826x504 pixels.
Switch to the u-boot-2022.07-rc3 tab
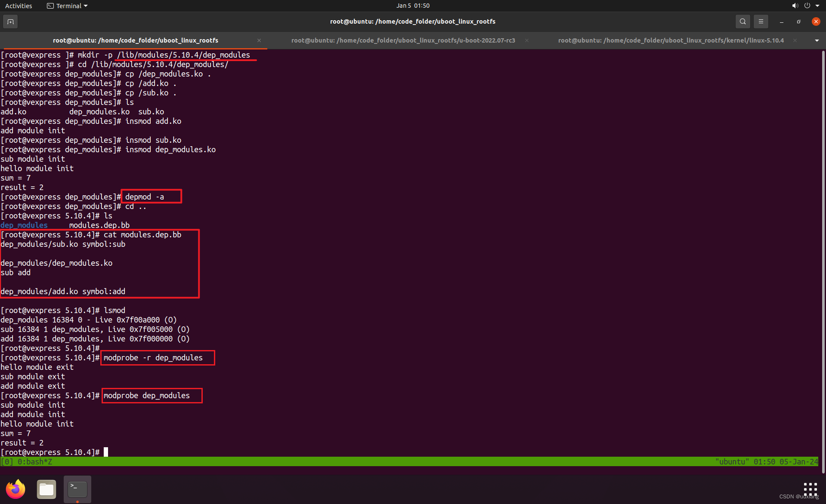point(403,40)
